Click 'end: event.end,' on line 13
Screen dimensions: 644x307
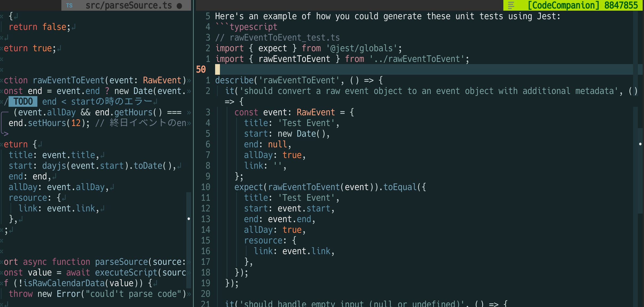point(279,219)
